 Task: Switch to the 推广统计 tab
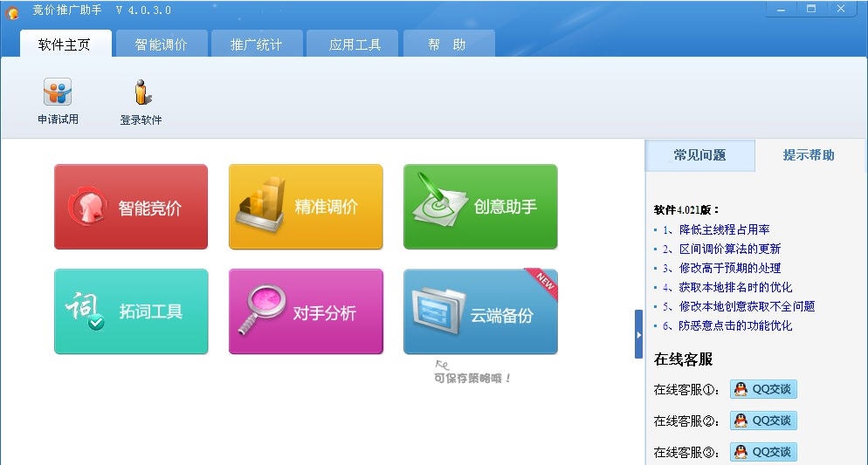[x=257, y=44]
